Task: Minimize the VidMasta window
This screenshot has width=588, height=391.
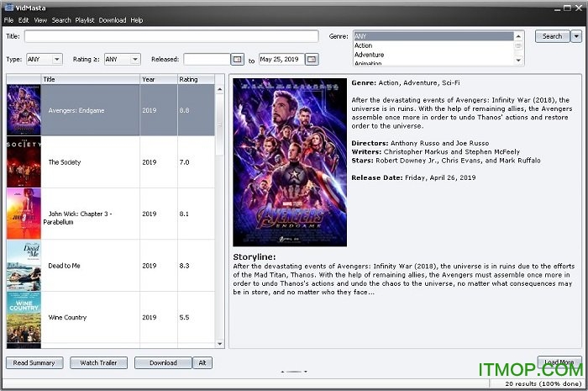Action: coord(558,8)
